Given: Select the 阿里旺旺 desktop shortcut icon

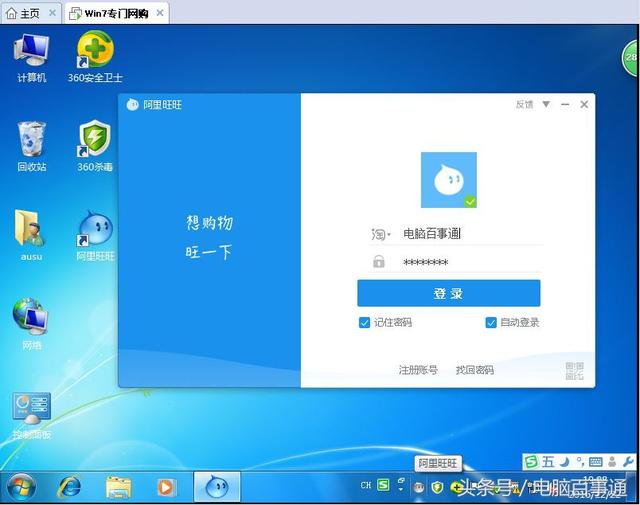Looking at the screenshot, I should click(95, 236).
